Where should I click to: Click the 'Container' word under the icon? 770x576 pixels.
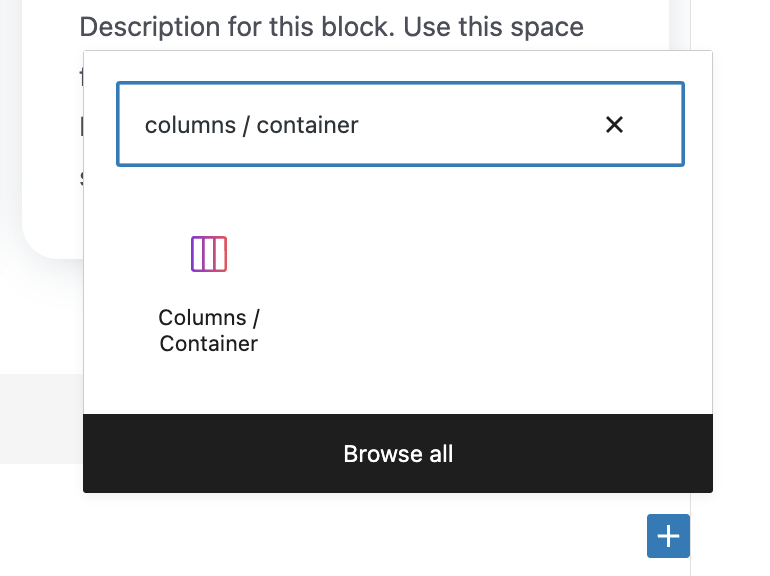coord(209,343)
